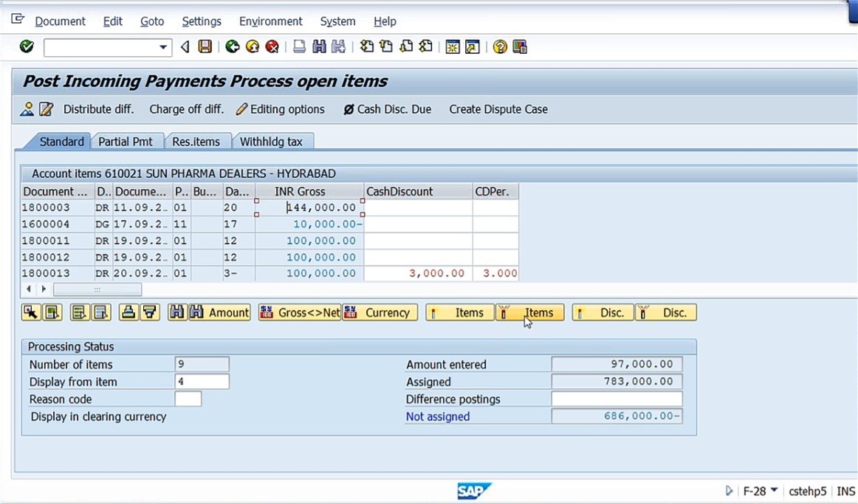Click Create Dispute Case button
This screenshot has width=858, height=504.
498,109
